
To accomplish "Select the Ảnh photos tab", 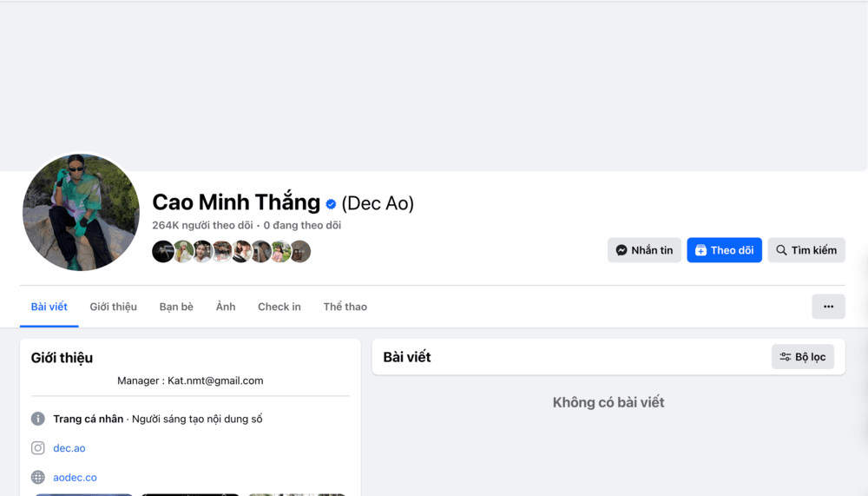I will (x=226, y=307).
